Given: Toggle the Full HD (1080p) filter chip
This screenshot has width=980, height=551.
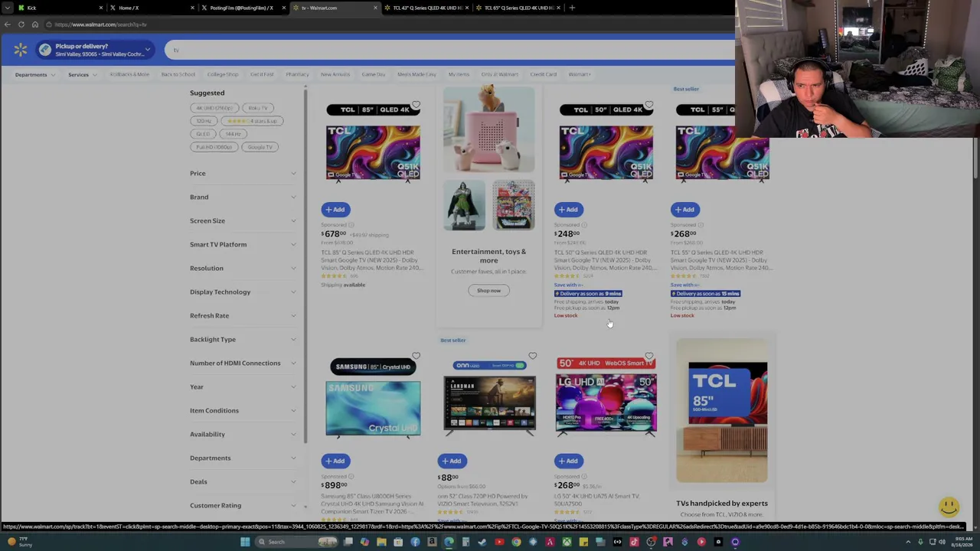Looking at the screenshot, I should (214, 147).
